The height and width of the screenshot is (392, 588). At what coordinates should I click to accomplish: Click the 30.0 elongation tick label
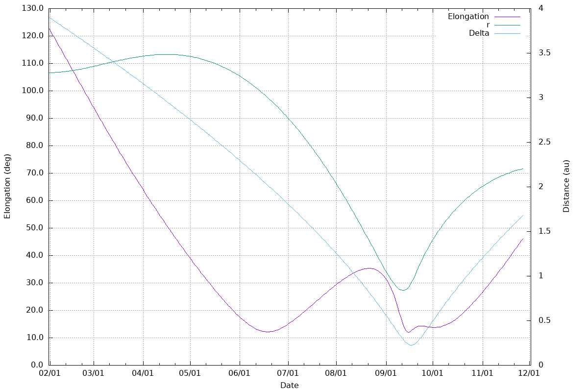36,283
